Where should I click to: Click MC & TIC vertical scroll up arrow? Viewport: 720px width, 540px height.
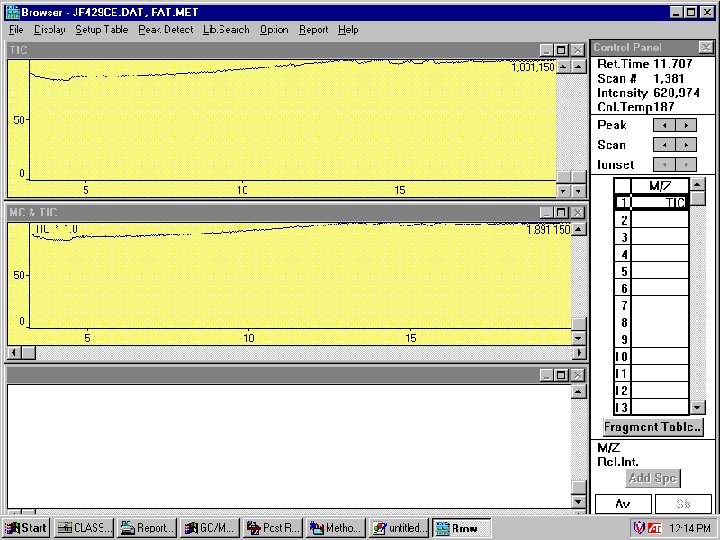click(579, 229)
